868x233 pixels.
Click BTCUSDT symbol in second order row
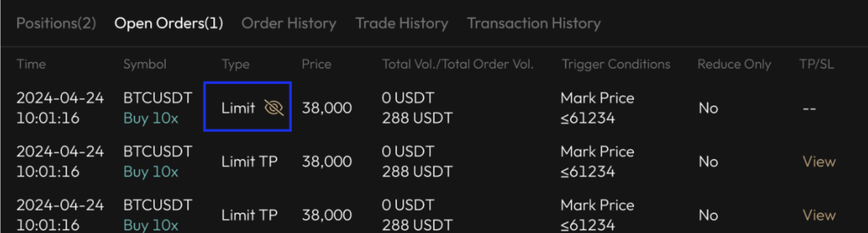pos(158,152)
